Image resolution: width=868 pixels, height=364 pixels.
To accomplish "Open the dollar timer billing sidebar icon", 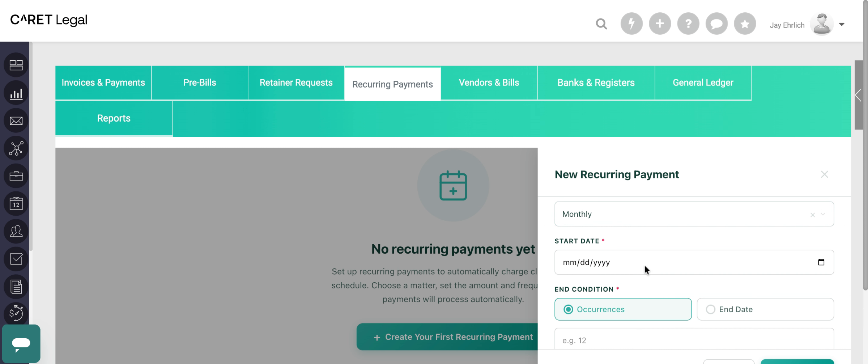I will 16,313.
